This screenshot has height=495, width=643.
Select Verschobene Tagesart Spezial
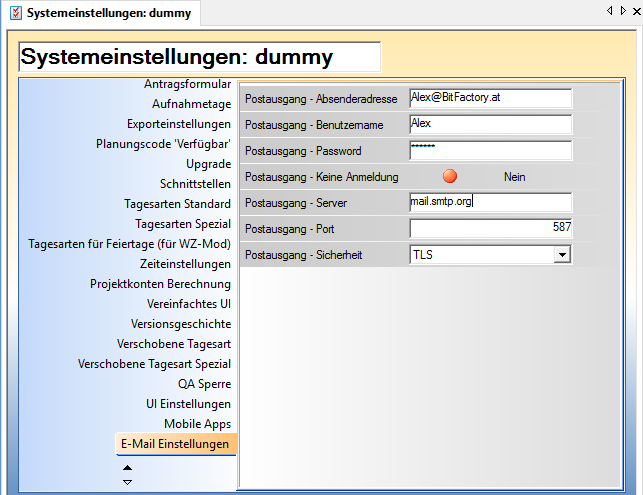(155, 364)
